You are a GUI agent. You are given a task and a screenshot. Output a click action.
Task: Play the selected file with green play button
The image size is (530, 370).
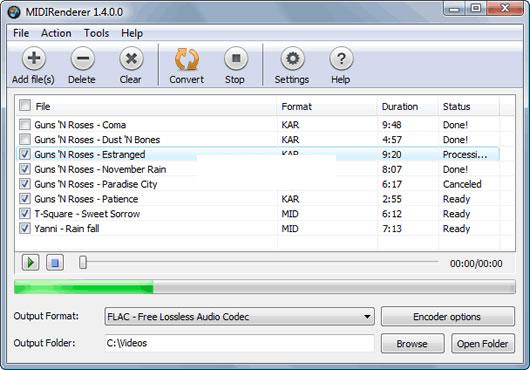coord(30,262)
